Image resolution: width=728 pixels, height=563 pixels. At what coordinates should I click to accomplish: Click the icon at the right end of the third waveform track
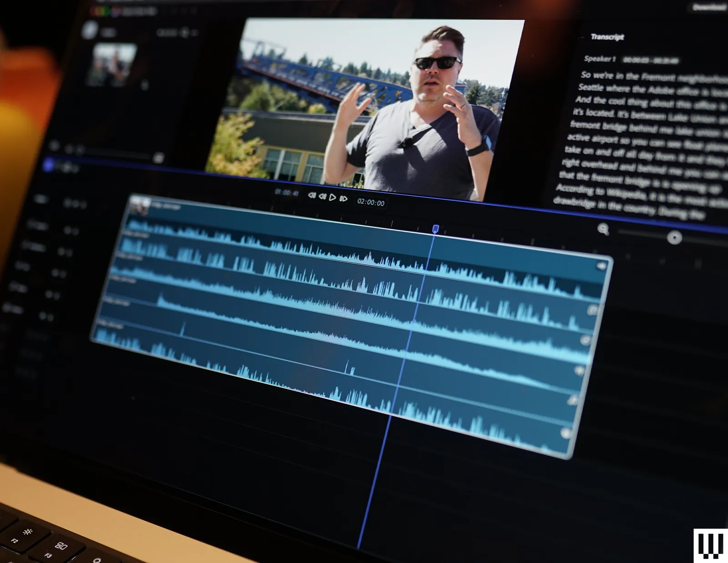click(x=586, y=340)
